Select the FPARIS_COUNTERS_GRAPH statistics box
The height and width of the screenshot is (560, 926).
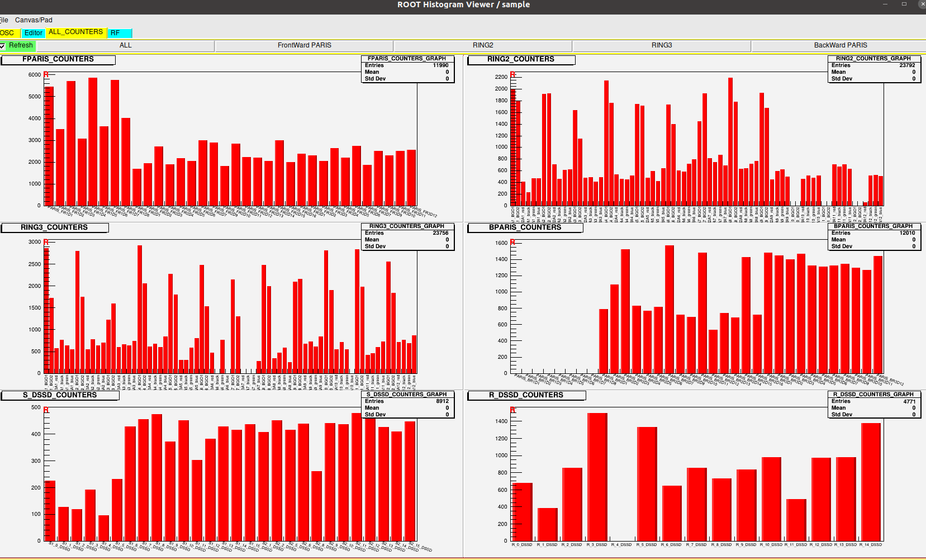407,69
